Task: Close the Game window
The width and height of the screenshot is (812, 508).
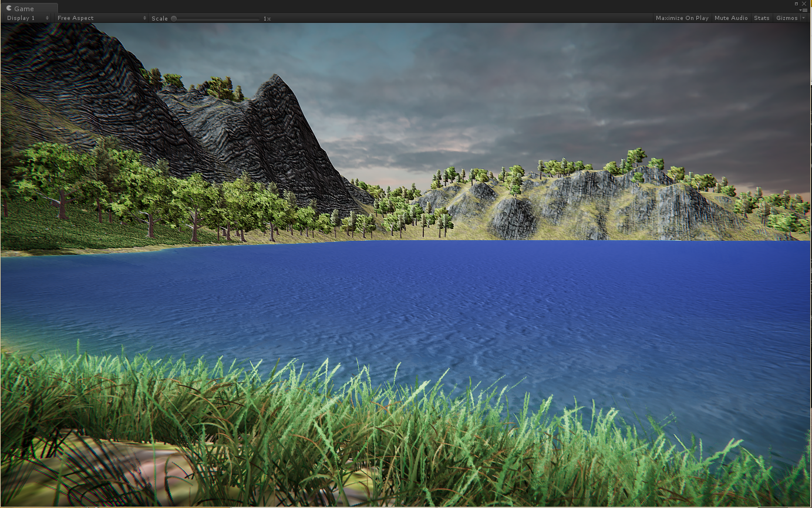Action: 804,4
